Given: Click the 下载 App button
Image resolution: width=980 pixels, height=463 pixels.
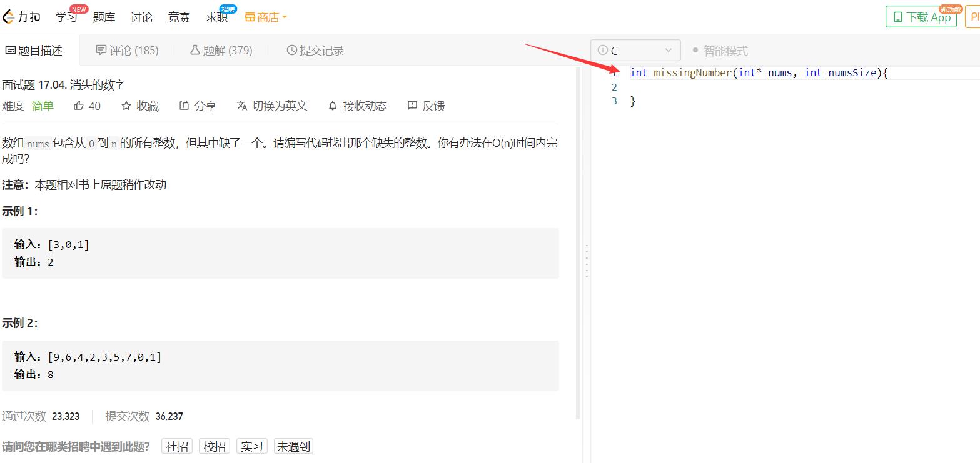Looking at the screenshot, I should tap(921, 17).
